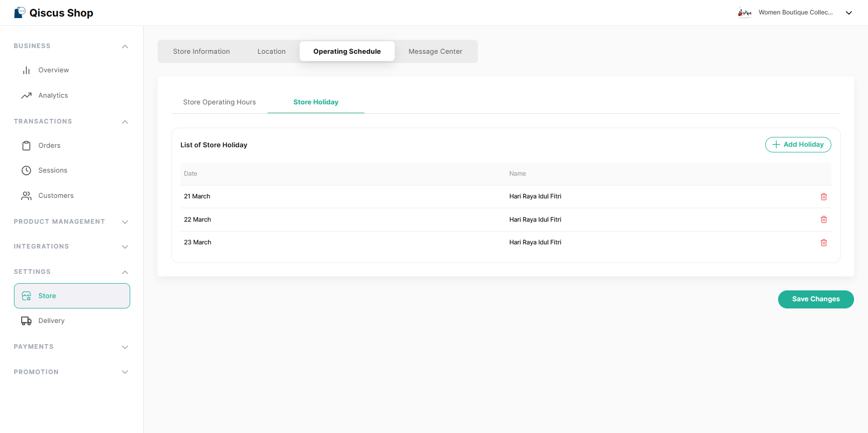868x433 pixels.
Task: Open Analytics via the trend arrow icon
Action: coord(26,96)
